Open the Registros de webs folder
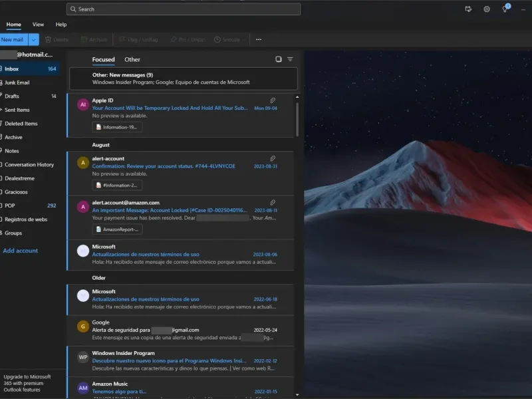This screenshot has width=532, height=399. 29,219
